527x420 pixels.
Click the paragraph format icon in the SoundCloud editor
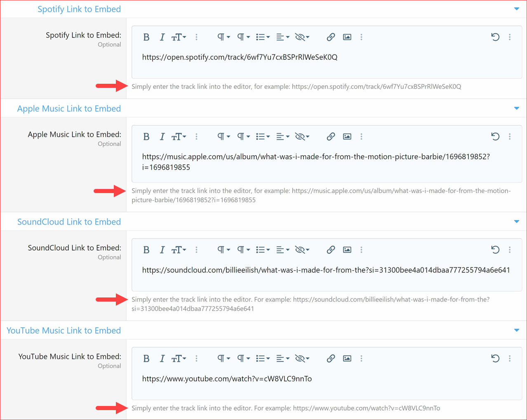coord(221,250)
